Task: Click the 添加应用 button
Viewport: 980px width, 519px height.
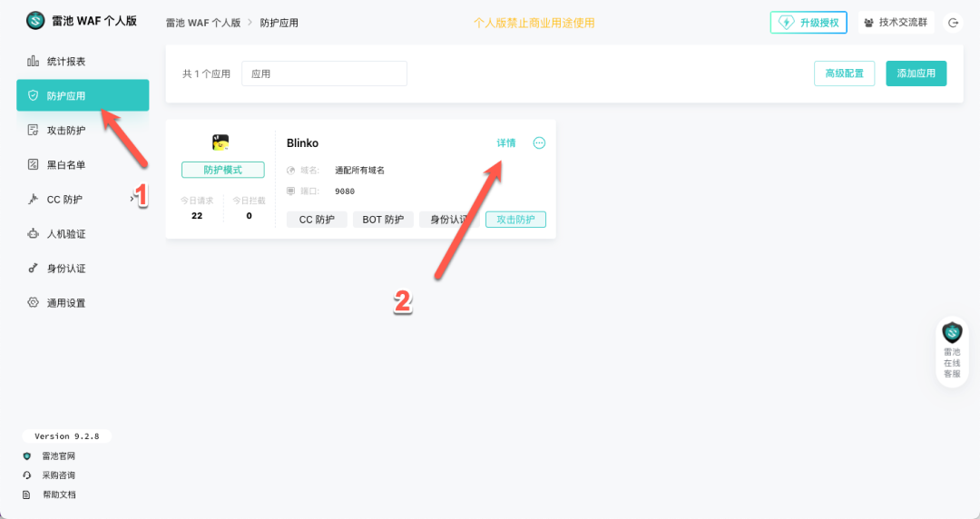Action: [x=916, y=73]
